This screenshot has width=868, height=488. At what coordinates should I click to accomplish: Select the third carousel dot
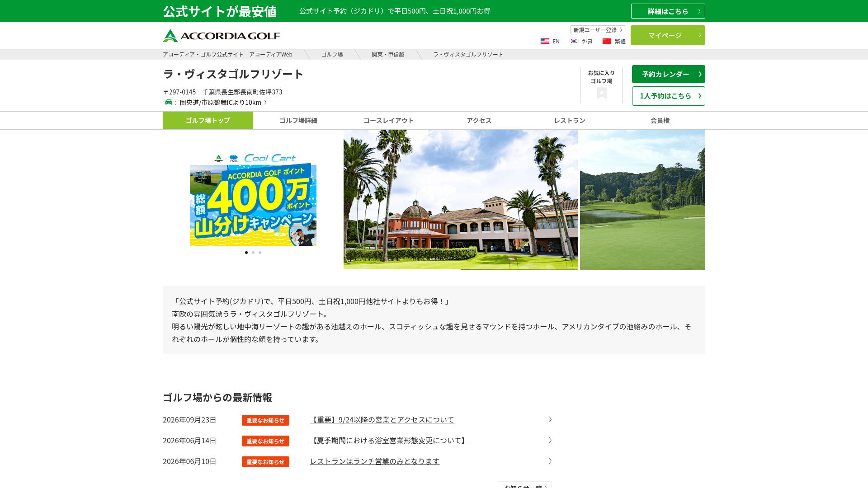coord(260,253)
